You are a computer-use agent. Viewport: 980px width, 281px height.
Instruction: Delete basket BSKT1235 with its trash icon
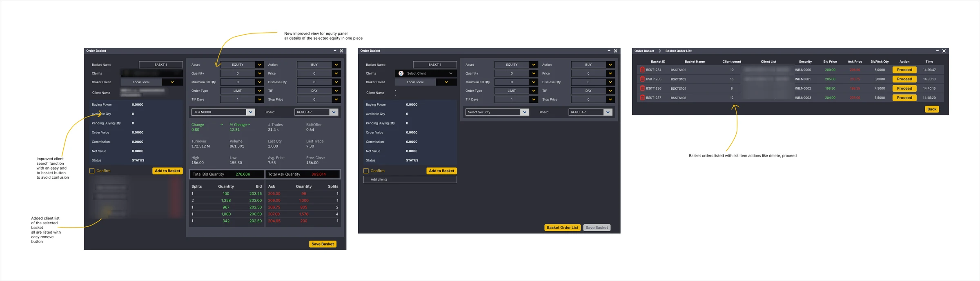642,79
